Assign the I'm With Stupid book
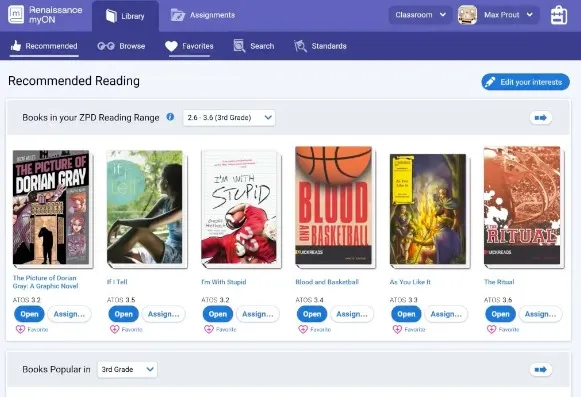The image size is (581, 397). (258, 314)
